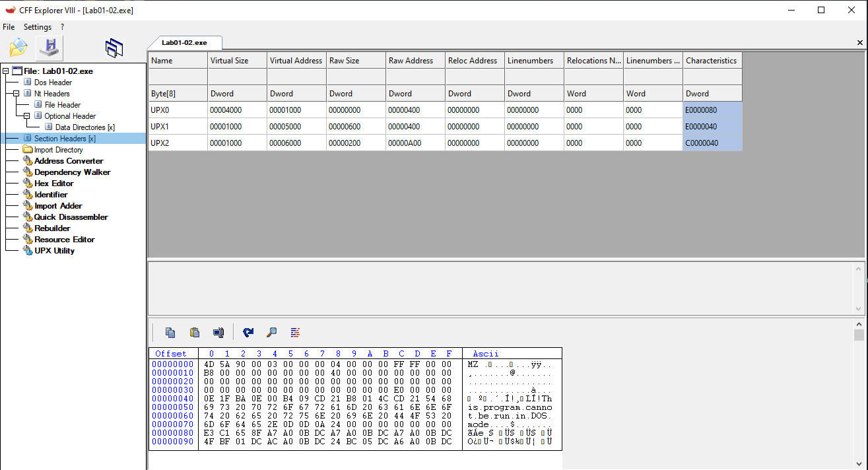Open UPX Utility tool
Viewport: 868px width, 470px height.
pyautogui.click(x=54, y=251)
